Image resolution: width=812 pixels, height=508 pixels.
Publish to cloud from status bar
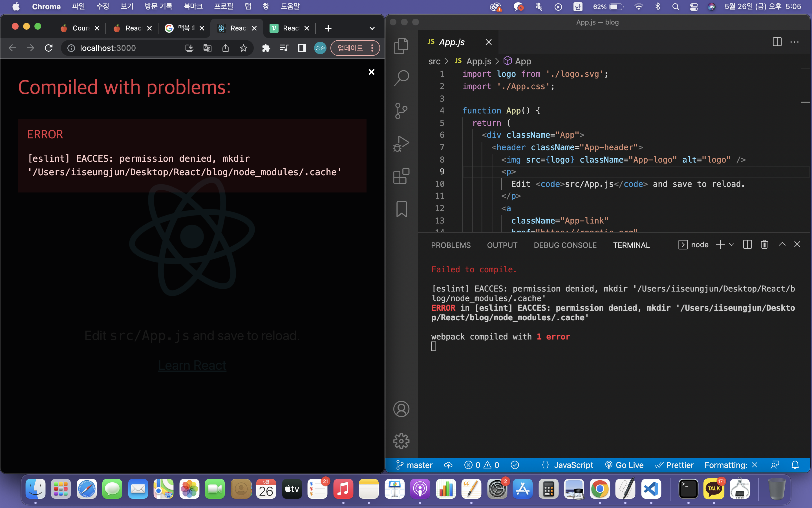click(448, 465)
